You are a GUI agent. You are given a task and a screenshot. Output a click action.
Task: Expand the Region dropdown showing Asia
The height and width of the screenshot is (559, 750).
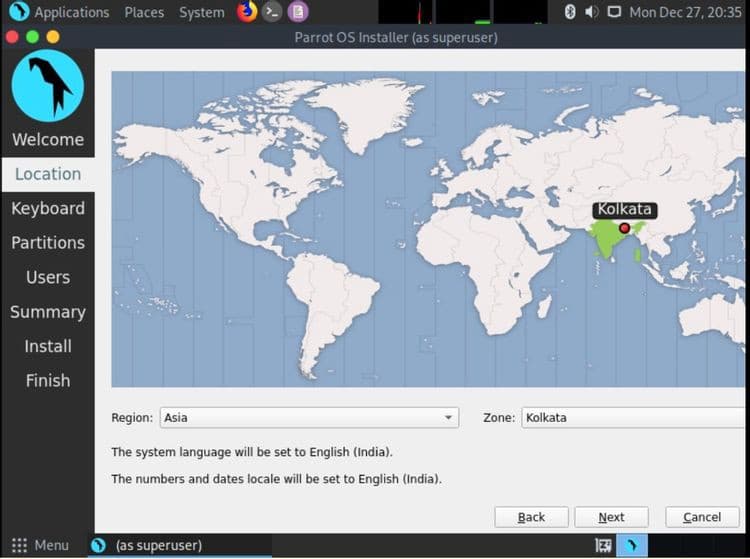pyautogui.click(x=309, y=417)
